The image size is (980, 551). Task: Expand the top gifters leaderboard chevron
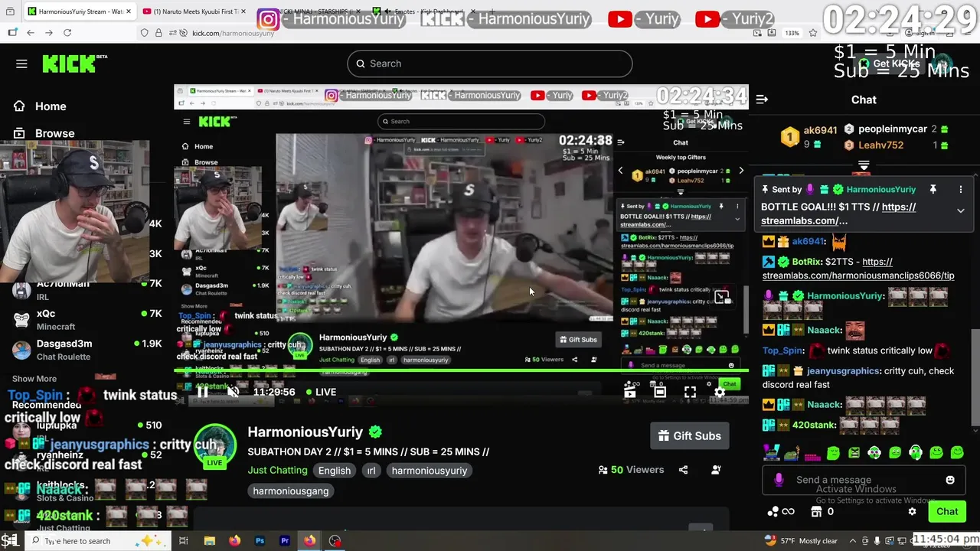point(864,165)
